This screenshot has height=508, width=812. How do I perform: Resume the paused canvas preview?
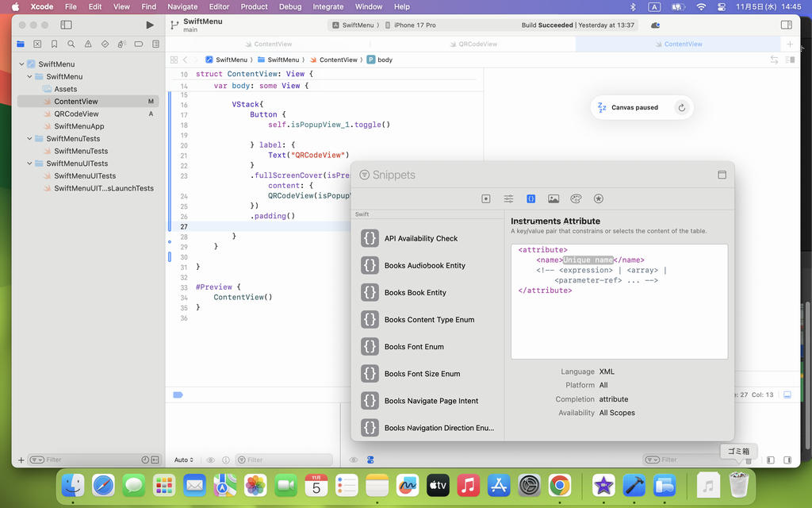681,108
